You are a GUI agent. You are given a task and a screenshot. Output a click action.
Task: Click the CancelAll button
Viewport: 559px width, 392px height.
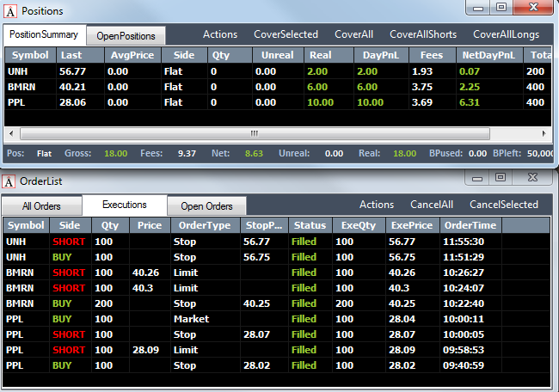[432, 205]
